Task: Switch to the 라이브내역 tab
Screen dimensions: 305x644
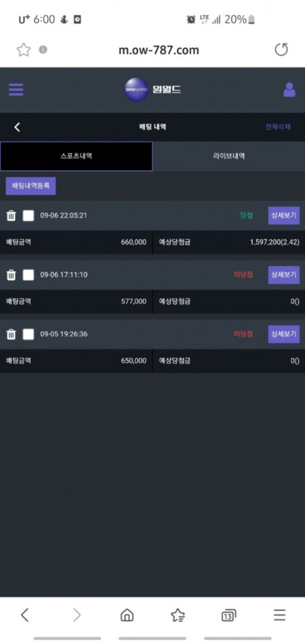Action: [229, 156]
